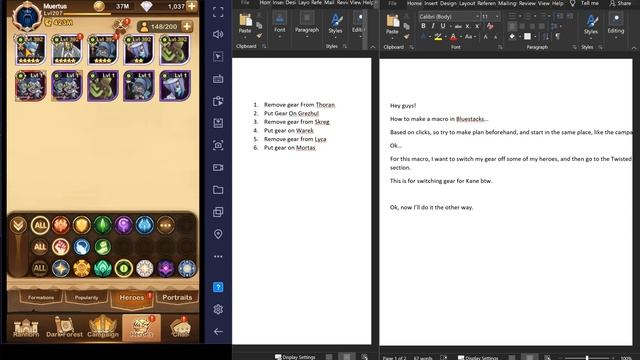Toggle Bold in the right Word window
640x360 pixels.
[423, 26]
